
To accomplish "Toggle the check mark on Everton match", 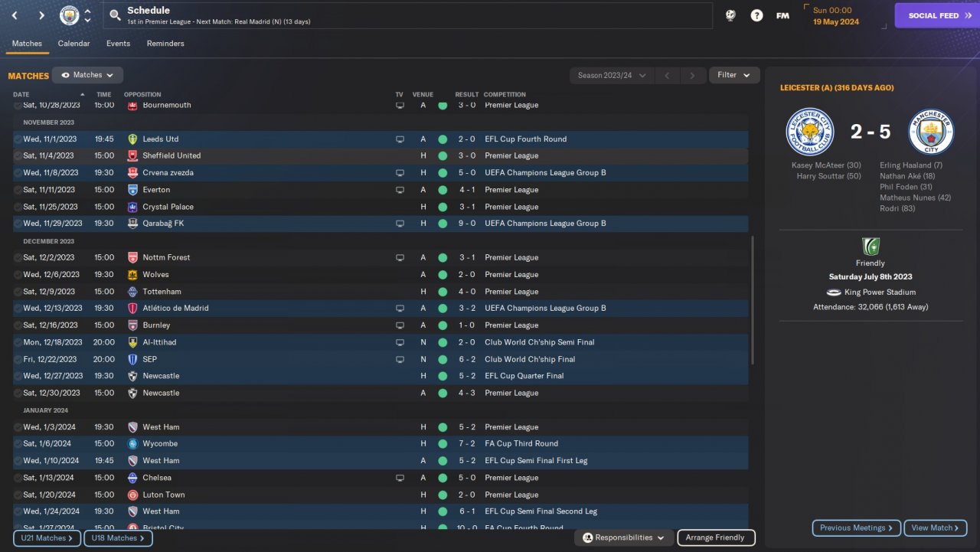I will pos(18,190).
